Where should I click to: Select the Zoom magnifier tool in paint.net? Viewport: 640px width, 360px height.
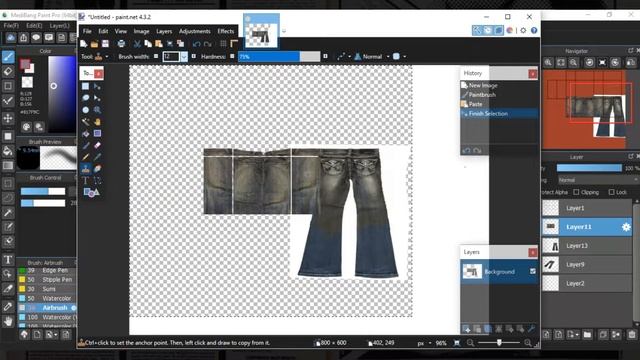pos(97,110)
